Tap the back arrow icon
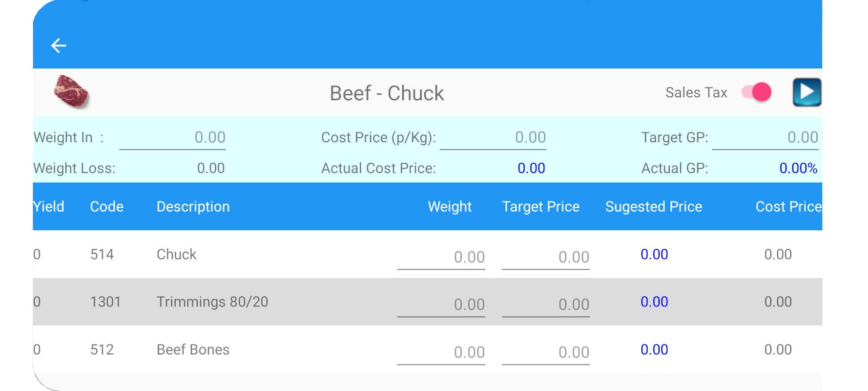This screenshot has width=868, height=391. pos(59,45)
